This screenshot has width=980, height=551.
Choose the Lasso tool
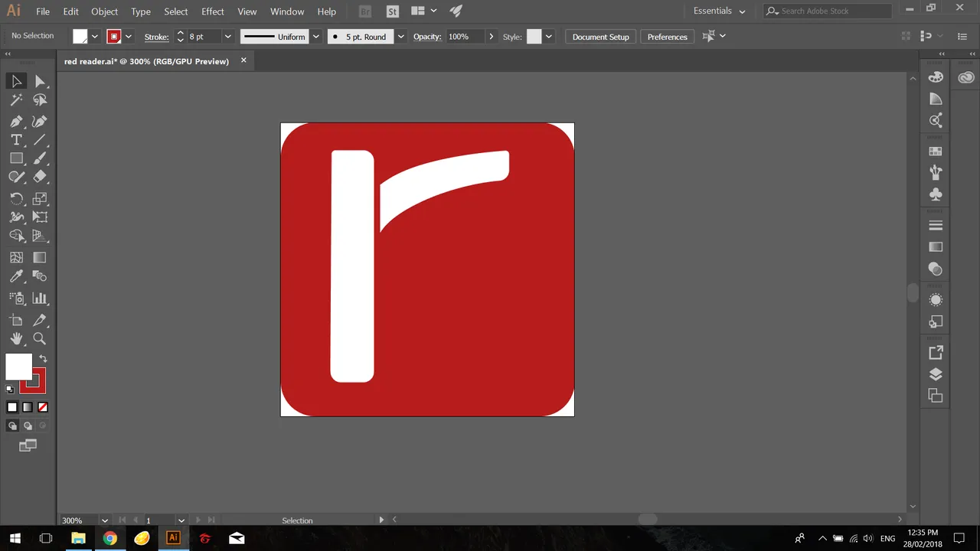point(40,100)
